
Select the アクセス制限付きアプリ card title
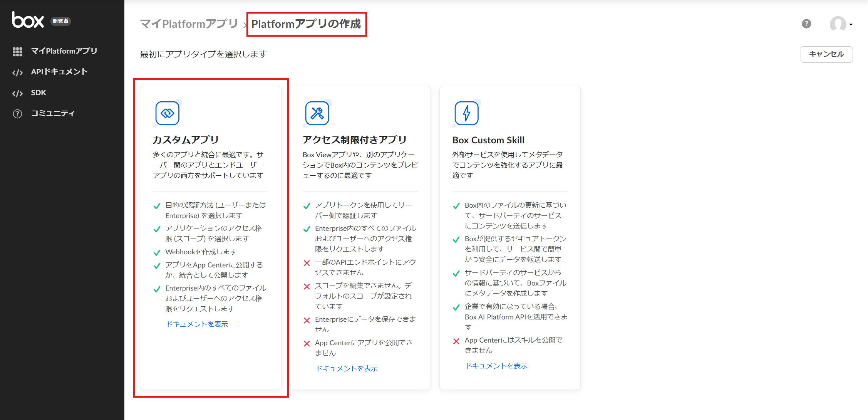click(x=354, y=139)
